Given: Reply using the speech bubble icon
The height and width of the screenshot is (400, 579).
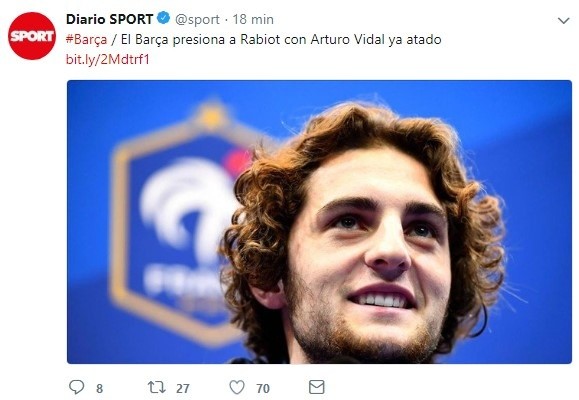Looking at the screenshot, I should point(77,387).
